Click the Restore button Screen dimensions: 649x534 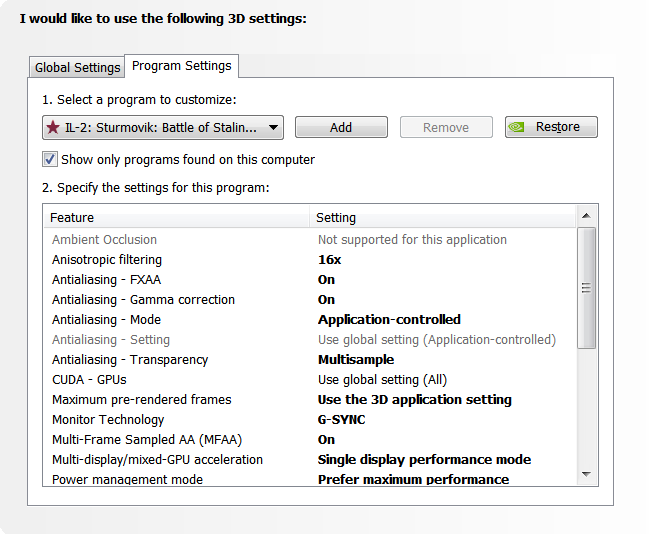point(551,127)
